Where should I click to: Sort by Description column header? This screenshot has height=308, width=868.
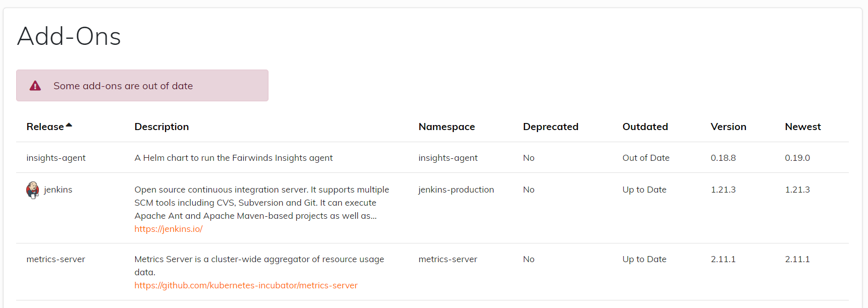161,127
